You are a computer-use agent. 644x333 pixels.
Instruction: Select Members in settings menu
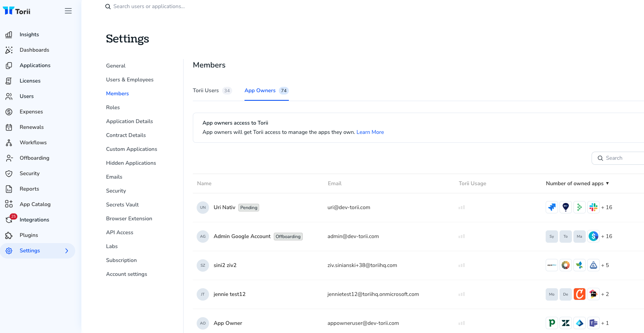click(117, 94)
